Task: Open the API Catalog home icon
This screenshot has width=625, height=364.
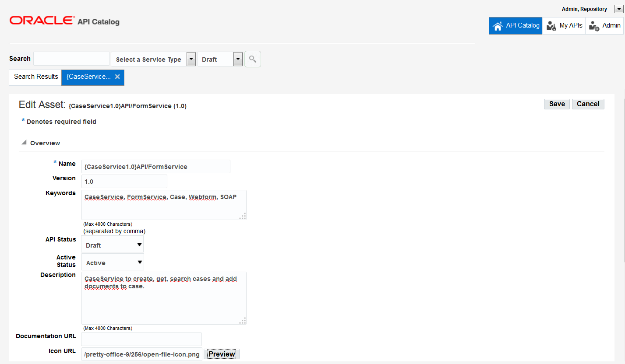Action: coord(498,25)
